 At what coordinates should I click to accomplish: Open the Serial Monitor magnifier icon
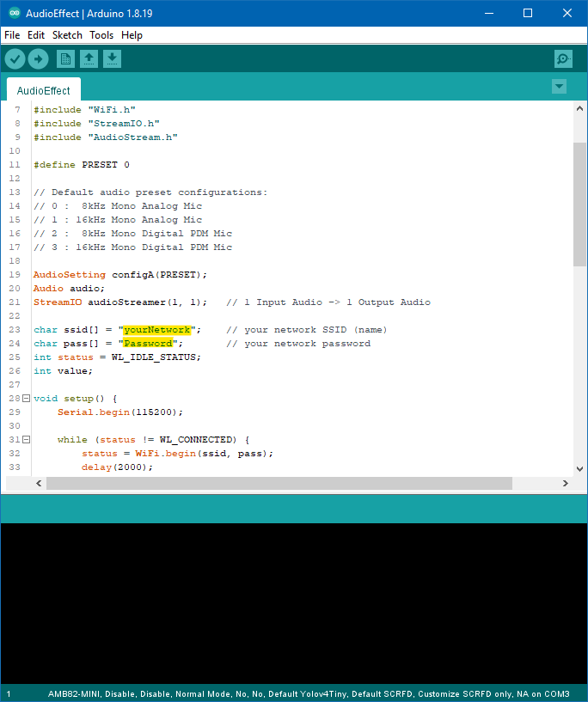(563, 58)
